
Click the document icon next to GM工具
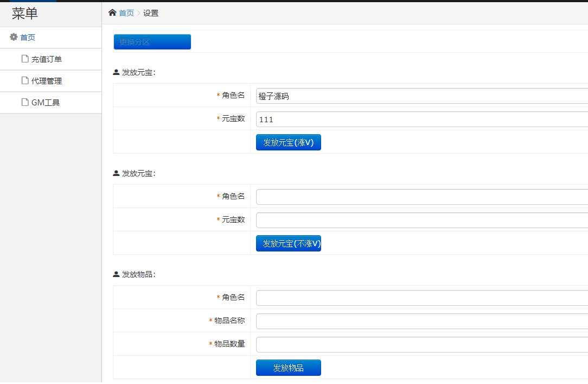click(x=25, y=102)
